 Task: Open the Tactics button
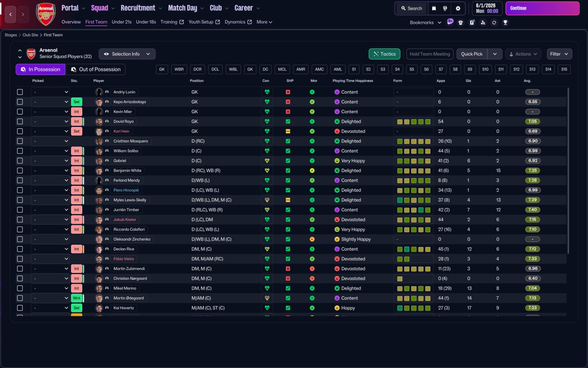[x=384, y=54]
